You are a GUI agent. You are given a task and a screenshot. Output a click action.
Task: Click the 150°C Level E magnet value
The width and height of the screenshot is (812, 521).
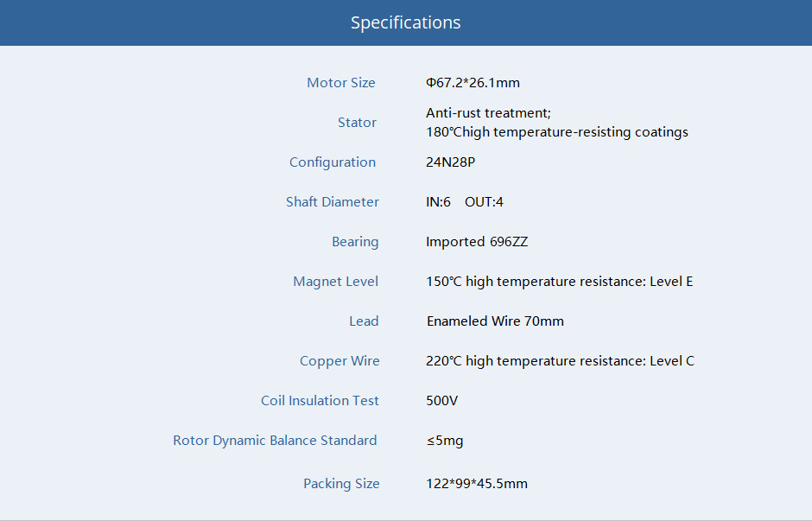point(559,282)
